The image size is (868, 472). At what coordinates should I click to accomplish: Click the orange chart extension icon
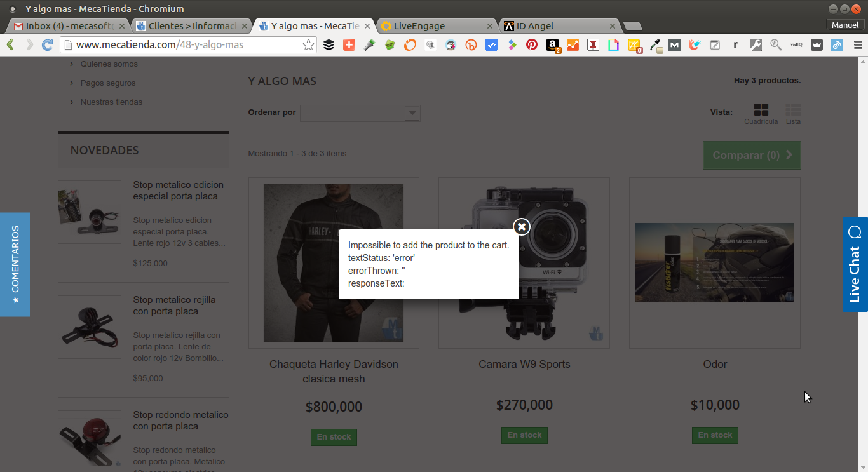(x=573, y=45)
